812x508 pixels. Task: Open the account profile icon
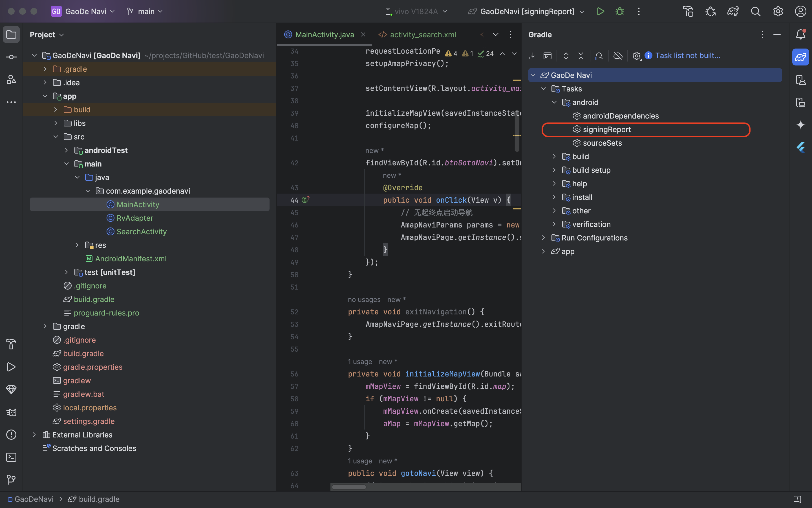click(801, 11)
